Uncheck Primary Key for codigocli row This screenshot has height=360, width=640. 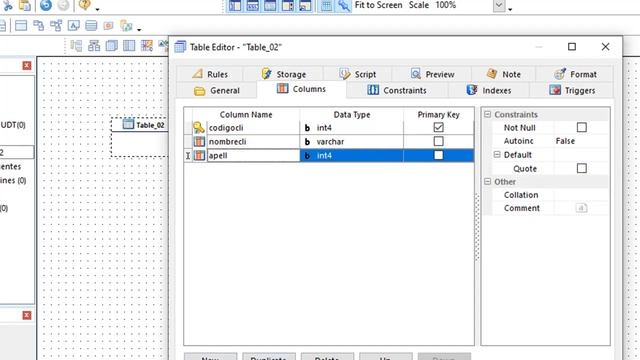(438, 127)
